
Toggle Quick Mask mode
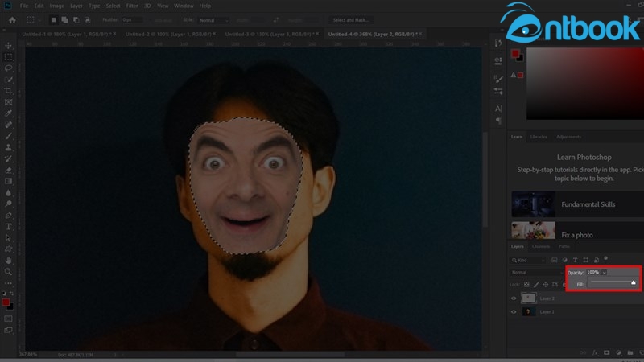pyautogui.click(x=8, y=319)
